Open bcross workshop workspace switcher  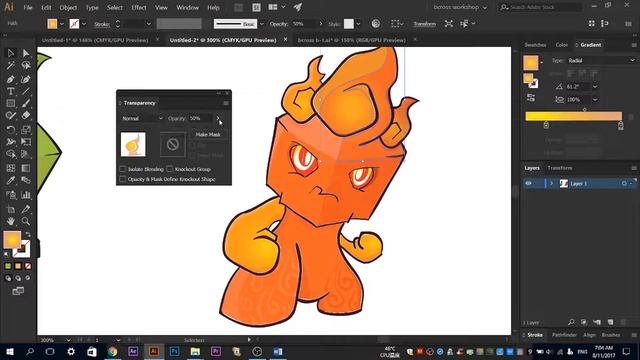(460, 7)
